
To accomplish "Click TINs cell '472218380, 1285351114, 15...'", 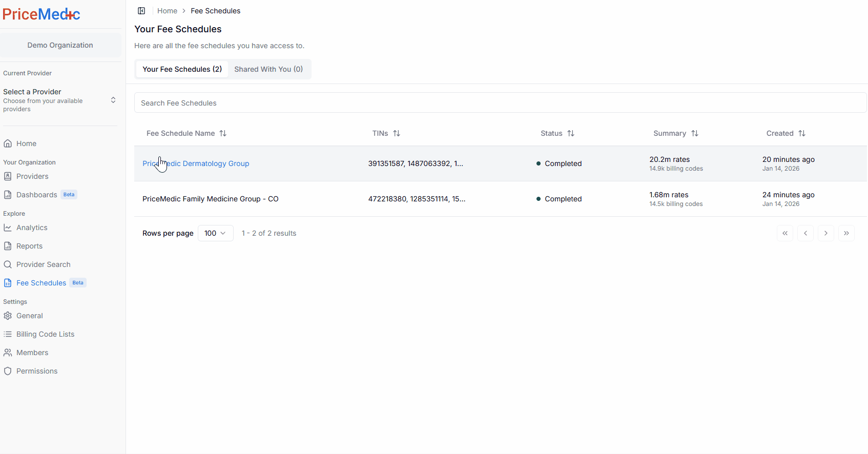I will tap(417, 199).
